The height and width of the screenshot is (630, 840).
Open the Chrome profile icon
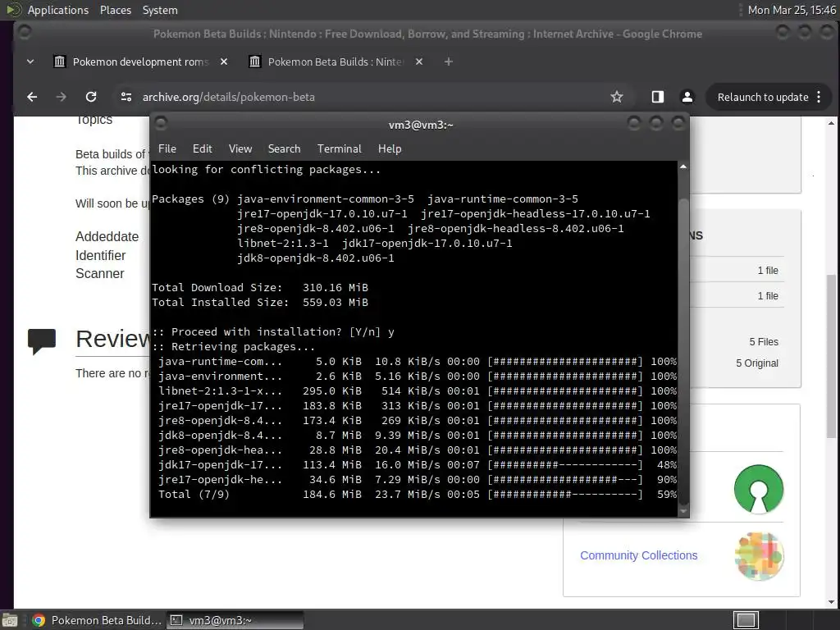tap(687, 97)
